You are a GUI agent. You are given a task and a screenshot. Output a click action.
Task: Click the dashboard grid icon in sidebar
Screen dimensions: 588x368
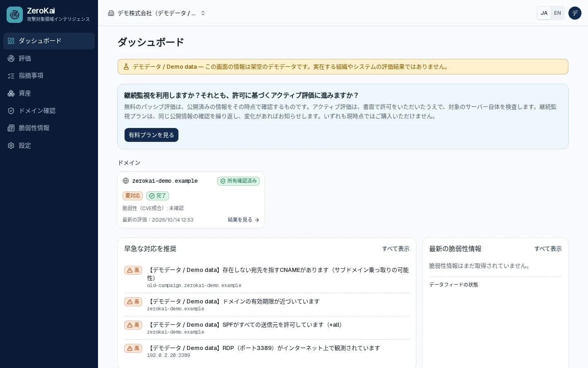tap(11, 41)
